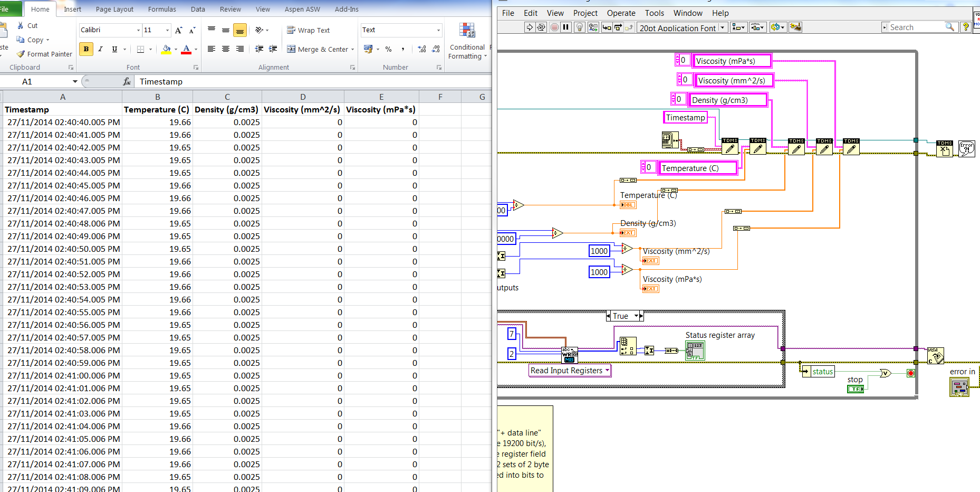Toggle Italic formatting in Excel
The height and width of the screenshot is (492, 980).
pos(100,49)
